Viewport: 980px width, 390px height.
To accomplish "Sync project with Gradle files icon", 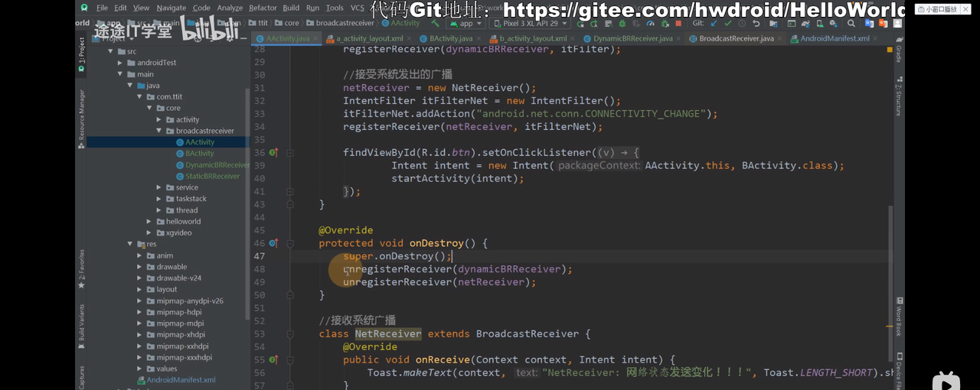I will [805, 24].
